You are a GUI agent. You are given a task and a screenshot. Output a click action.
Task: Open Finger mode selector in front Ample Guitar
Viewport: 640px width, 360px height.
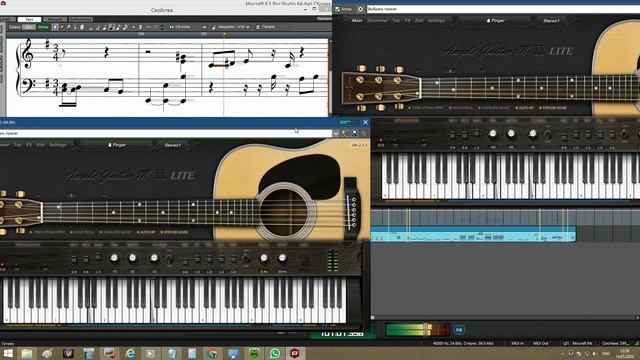click(x=117, y=145)
